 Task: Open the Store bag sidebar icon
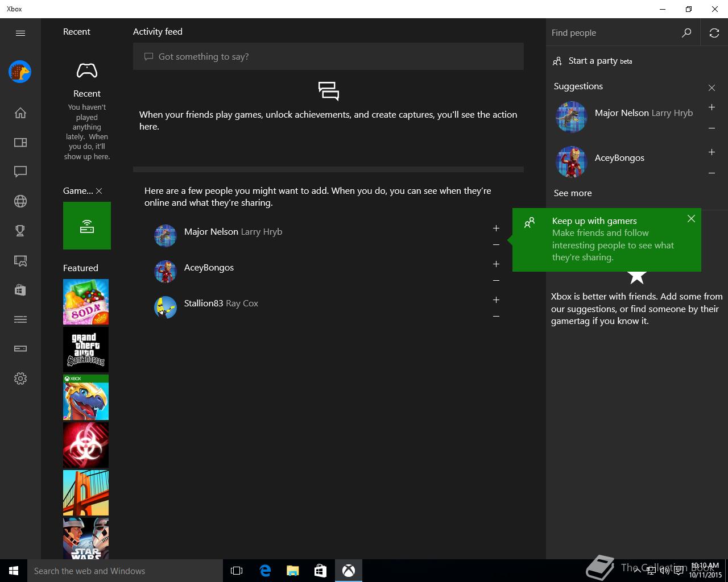[20, 290]
